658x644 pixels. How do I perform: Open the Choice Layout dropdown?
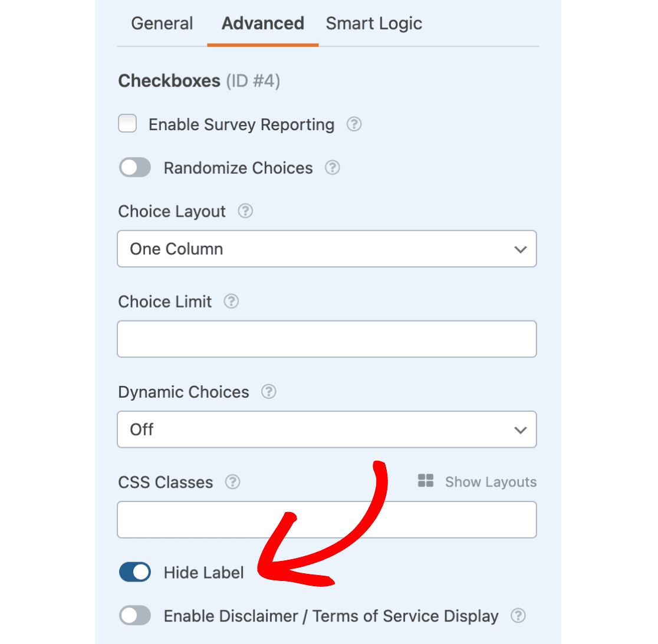[327, 249]
